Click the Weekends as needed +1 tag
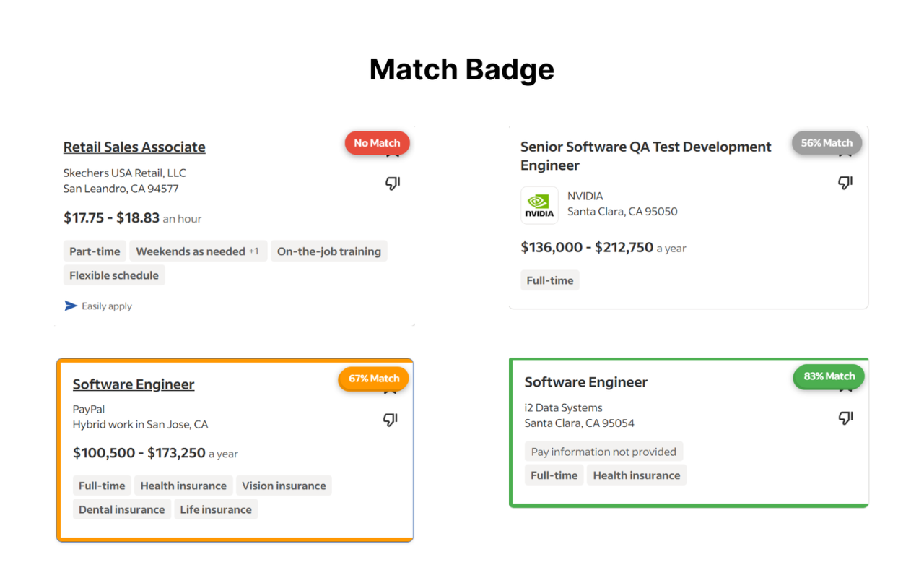 point(199,251)
